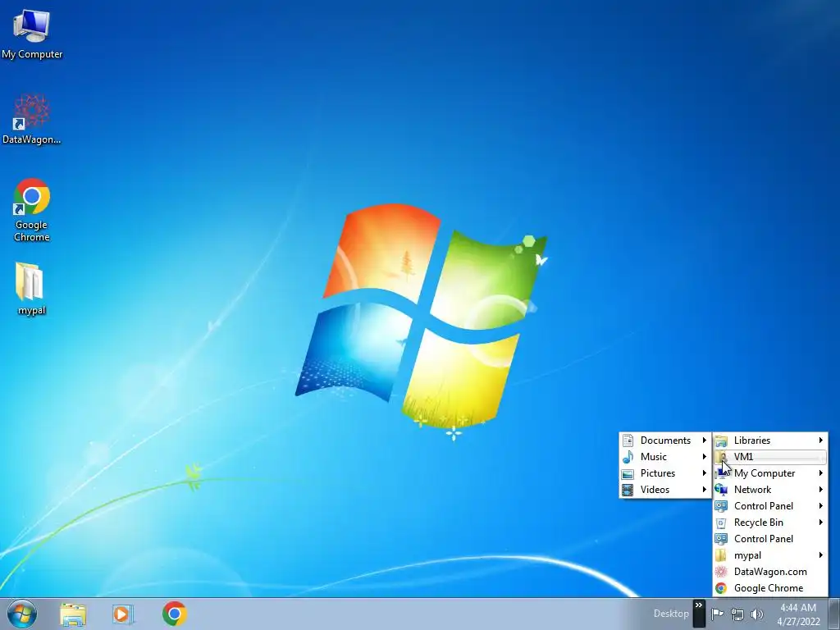
Task: Open the Chrome icon pinned on taskbar
Action: [175, 614]
